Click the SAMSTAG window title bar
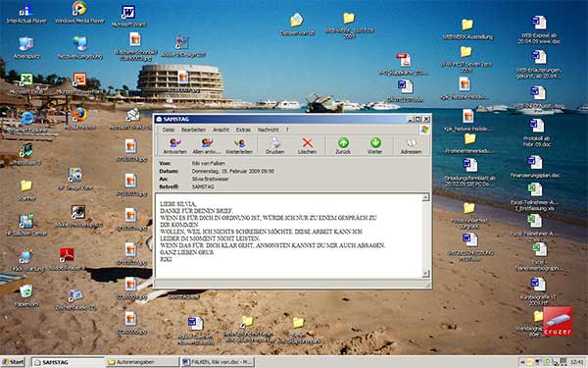 click(281, 119)
